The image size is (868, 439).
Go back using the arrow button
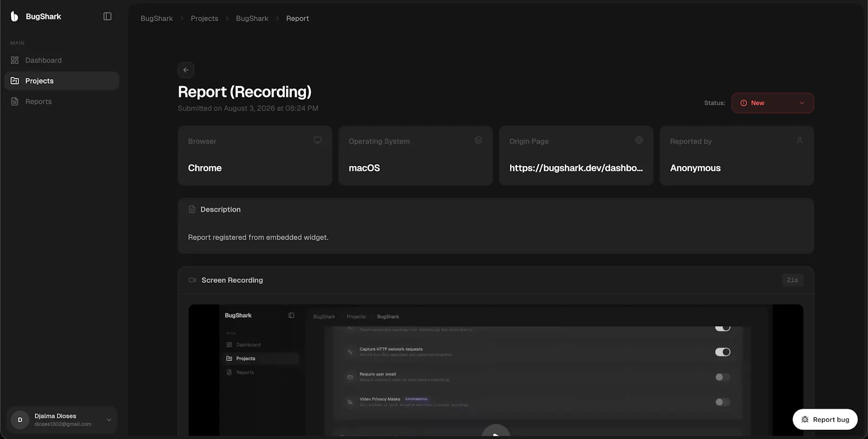[186, 70]
